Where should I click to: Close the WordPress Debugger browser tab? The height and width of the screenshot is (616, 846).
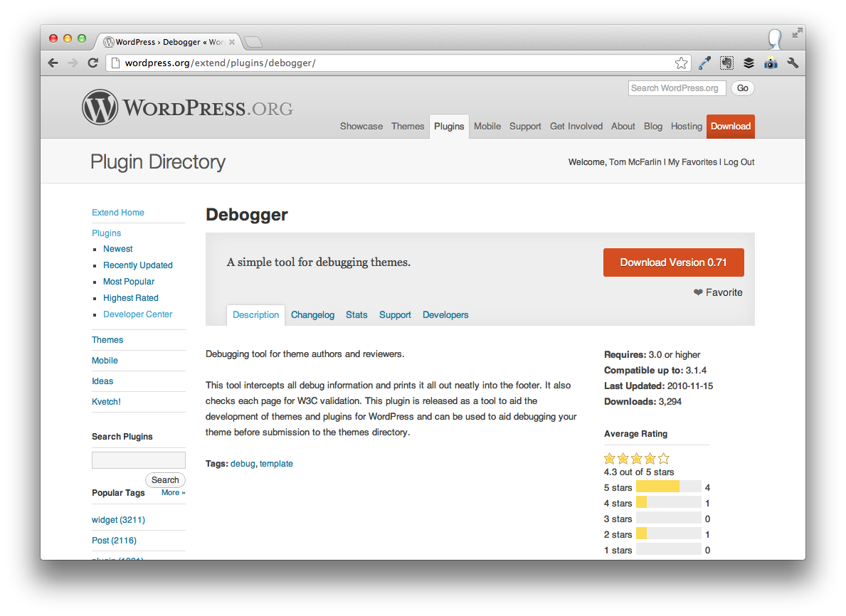[x=232, y=42]
